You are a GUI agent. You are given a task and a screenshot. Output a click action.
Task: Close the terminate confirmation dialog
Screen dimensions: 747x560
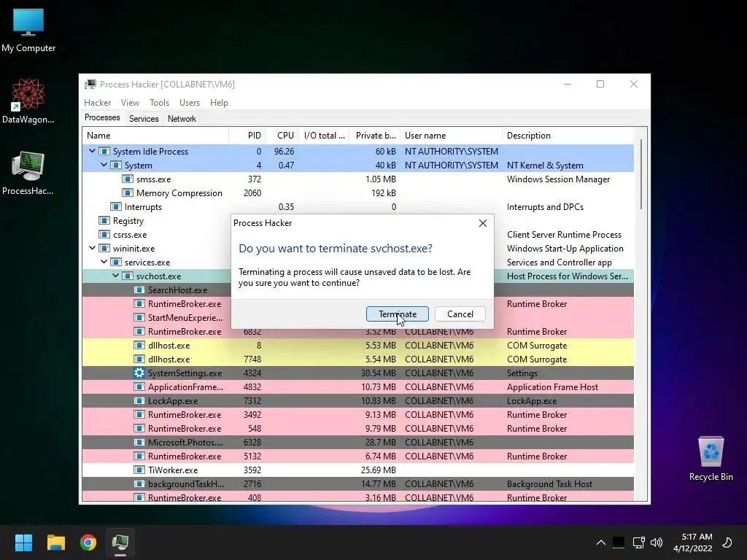[x=483, y=223]
